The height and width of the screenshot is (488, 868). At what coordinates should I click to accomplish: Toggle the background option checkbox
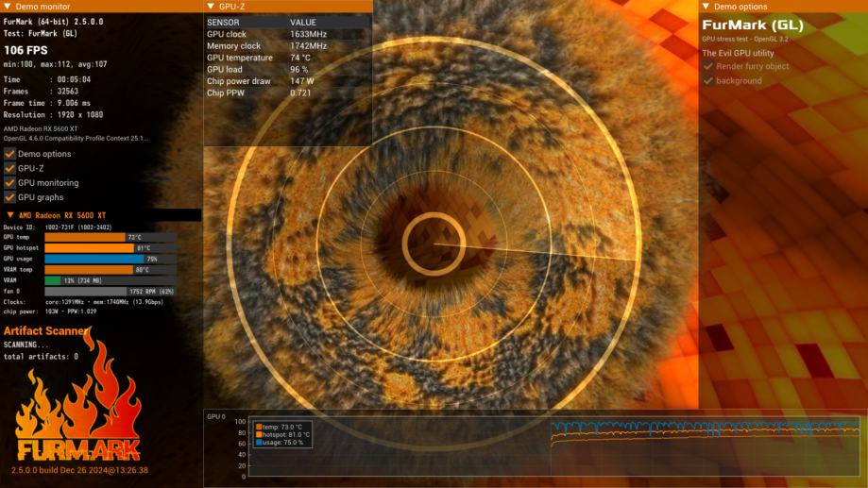click(x=708, y=81)
